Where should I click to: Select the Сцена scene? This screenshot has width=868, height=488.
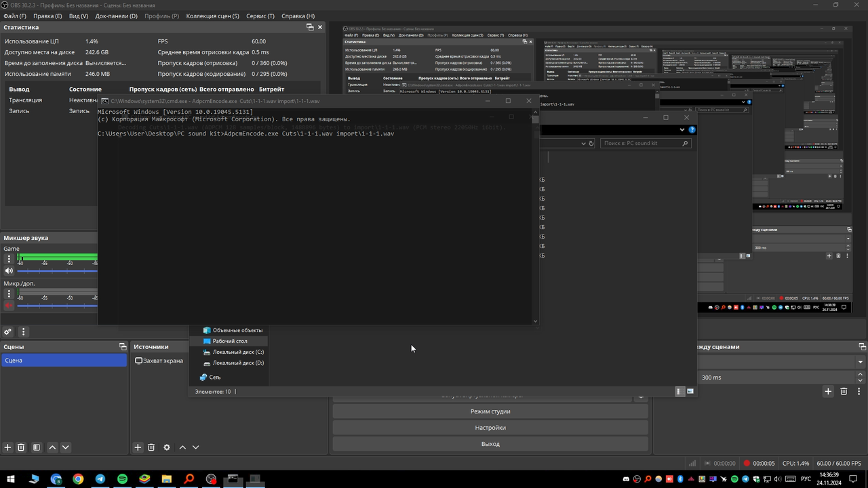pos(64,361)
